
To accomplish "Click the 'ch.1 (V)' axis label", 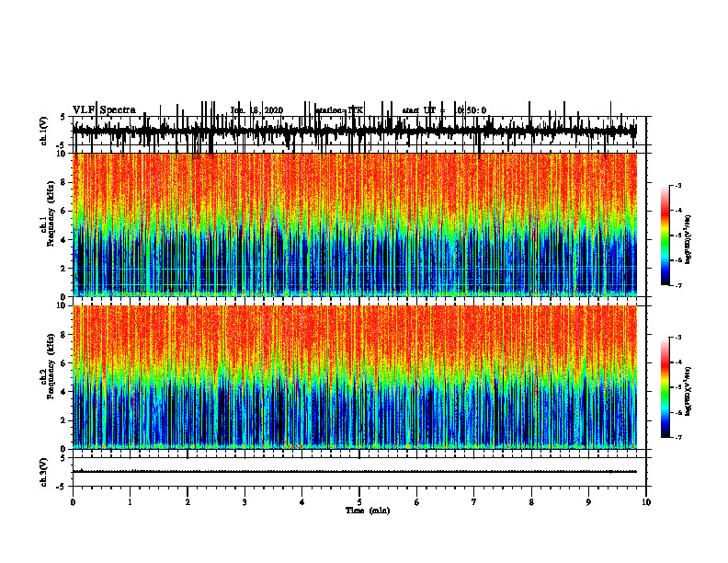I will tap(44, 131).
